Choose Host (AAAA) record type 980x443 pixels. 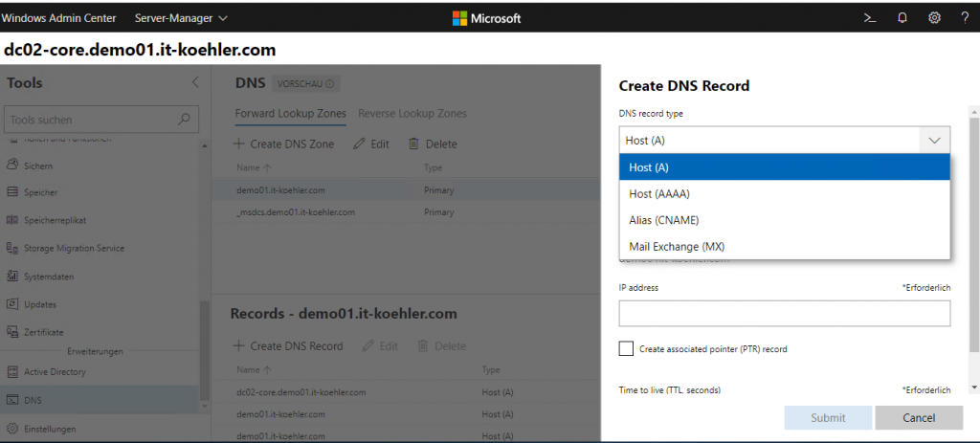785,193
